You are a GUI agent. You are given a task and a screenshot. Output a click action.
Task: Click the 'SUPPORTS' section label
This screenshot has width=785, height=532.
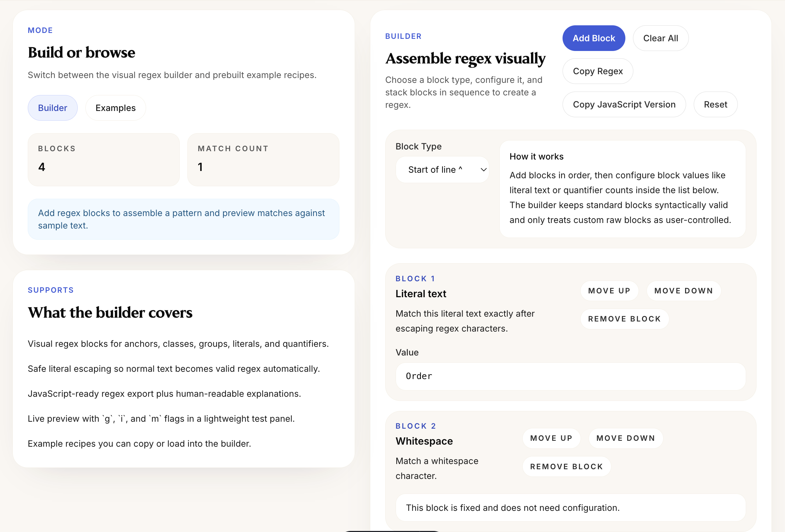click(51, 290)
